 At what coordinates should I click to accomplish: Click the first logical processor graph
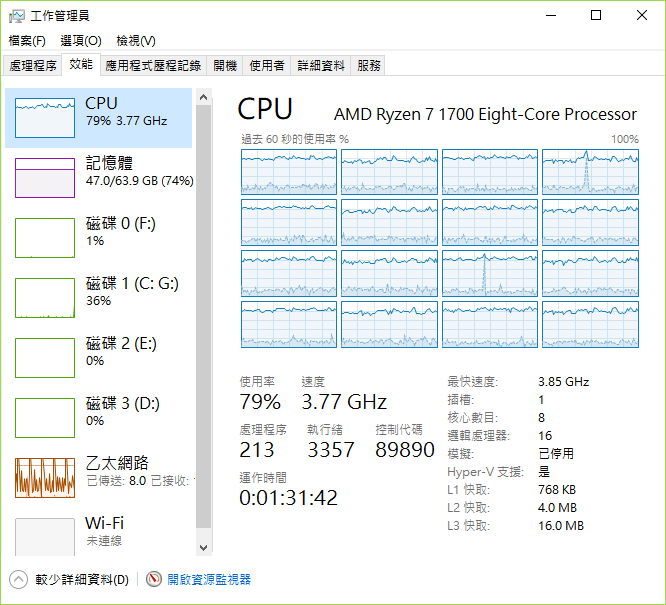click(289, 171)
